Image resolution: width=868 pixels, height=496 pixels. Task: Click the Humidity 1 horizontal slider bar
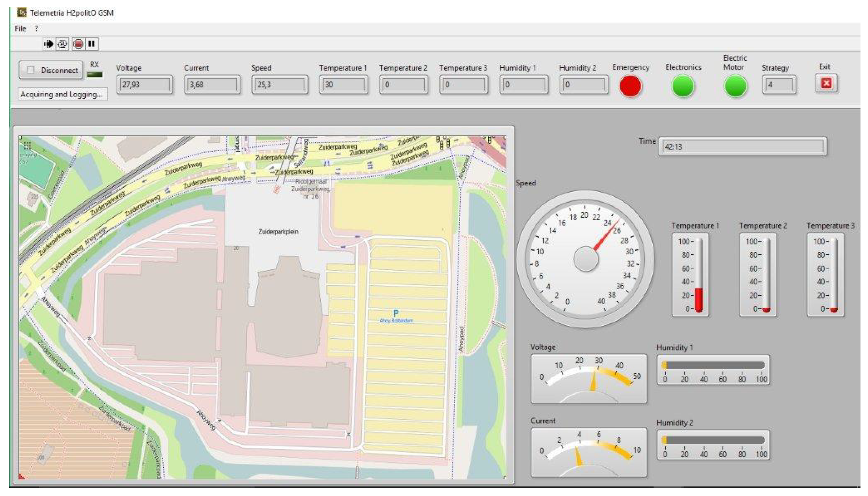click(x=713, y=365)
